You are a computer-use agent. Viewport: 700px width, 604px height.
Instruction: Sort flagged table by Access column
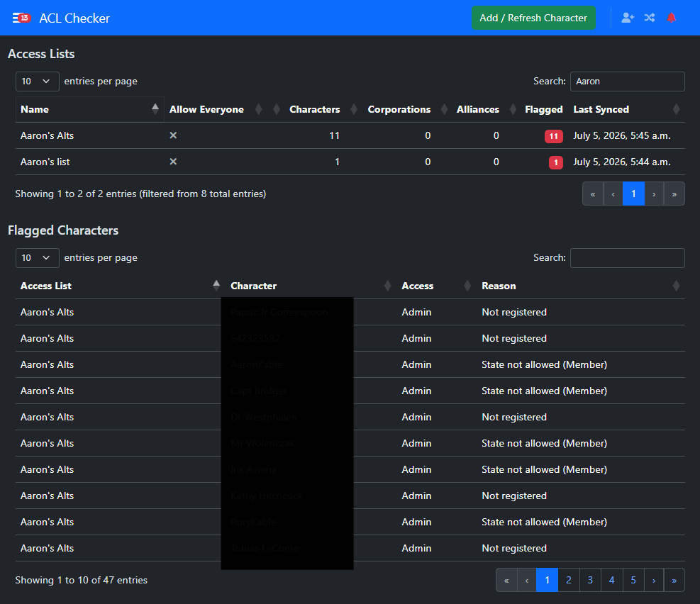[x=436, y=286]
